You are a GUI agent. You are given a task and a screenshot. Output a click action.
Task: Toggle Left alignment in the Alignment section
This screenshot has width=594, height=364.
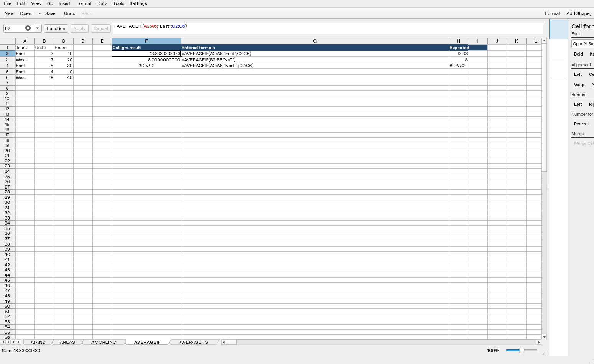[578, 74]
